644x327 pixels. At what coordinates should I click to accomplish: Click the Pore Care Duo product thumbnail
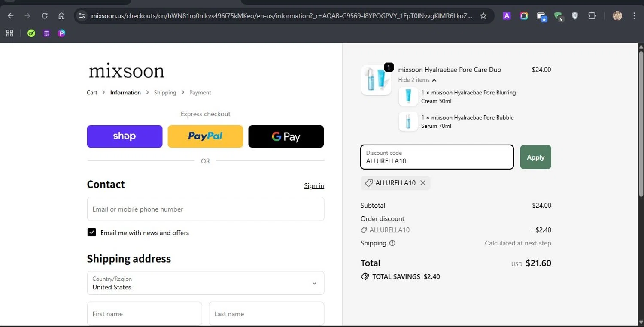pos(376,80)
